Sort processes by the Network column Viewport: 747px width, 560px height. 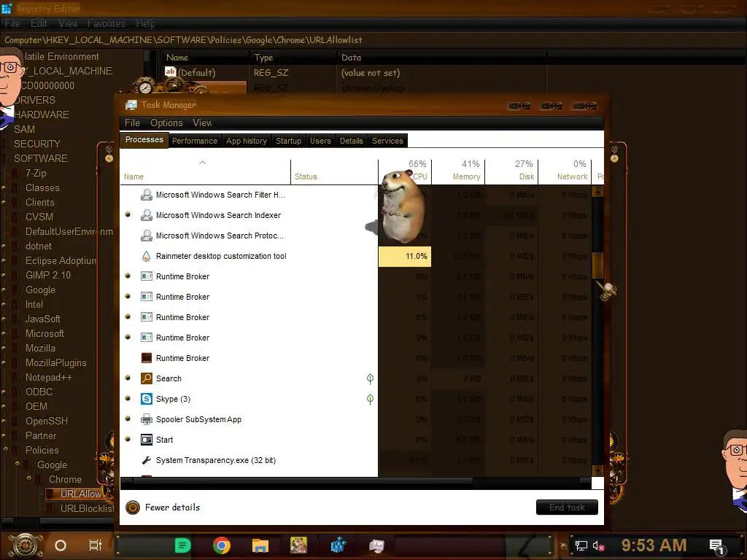tap(565, 171)
